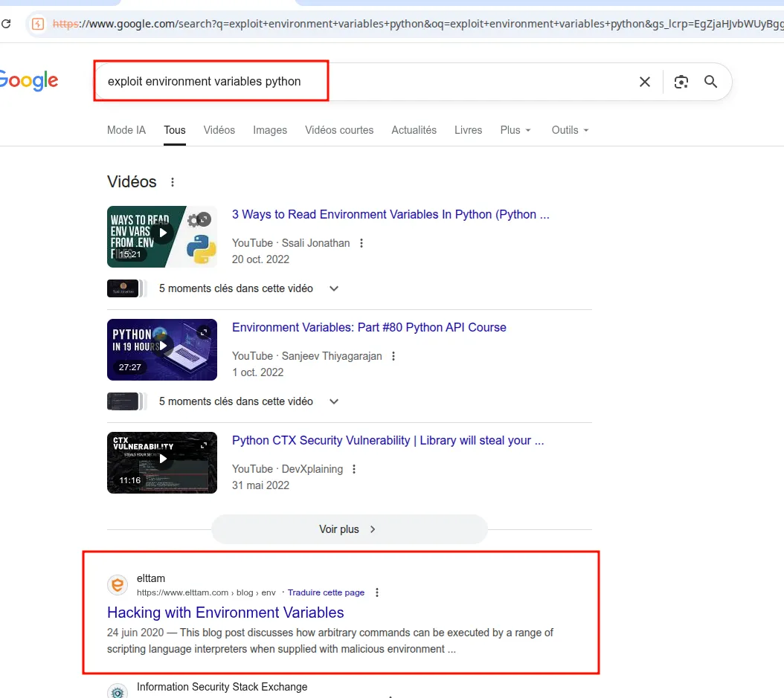
Task: Switch to the Actualités tab
Action: [x=414, y=130]
